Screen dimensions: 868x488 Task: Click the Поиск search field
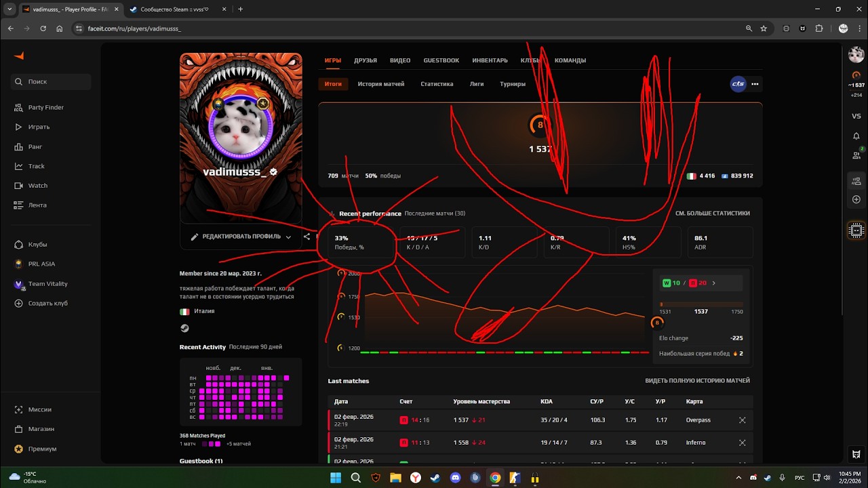[51, 81]
